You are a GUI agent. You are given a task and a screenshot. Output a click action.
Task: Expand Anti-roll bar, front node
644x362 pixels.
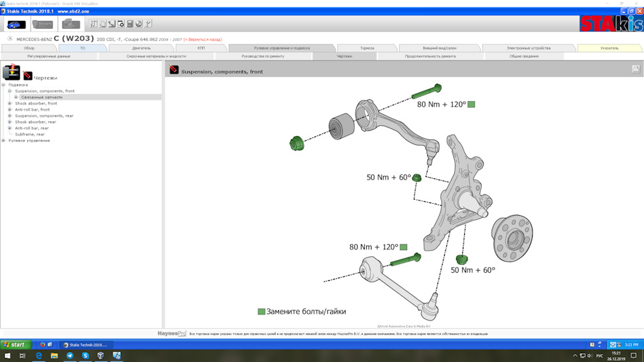[x=10, y=109]
